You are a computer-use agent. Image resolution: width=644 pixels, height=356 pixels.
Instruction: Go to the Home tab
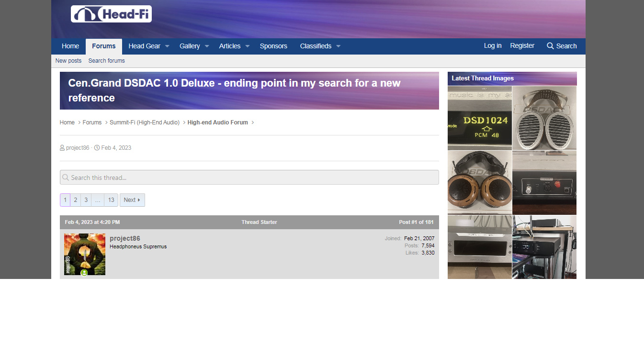pos(70,46)
